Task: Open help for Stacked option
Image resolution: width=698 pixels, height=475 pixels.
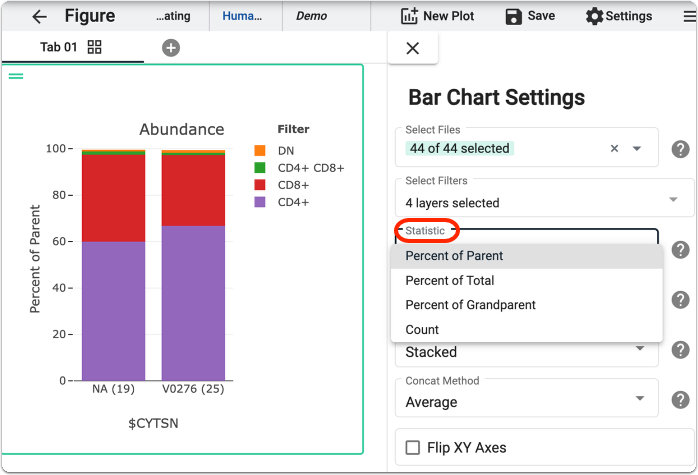Action: coord(680,350)
